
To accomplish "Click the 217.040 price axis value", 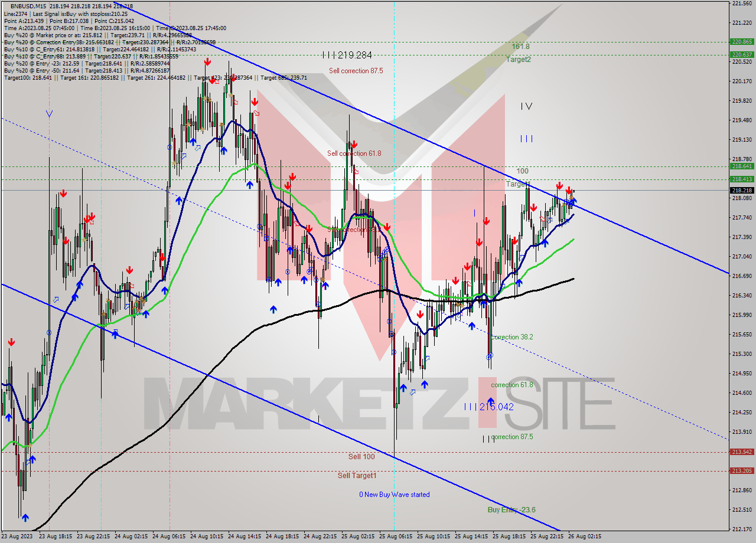I will 742,256.
